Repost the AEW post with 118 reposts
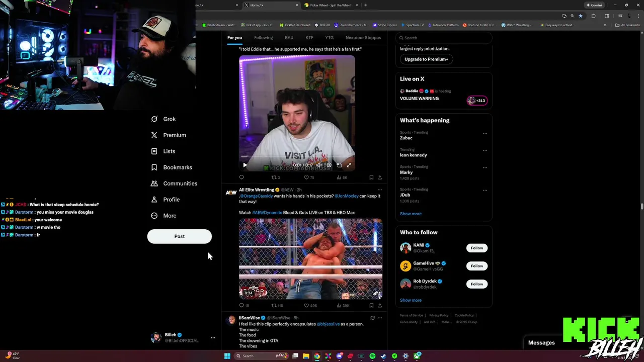The height and width of the screenshot is (362, 644). point(277,305)
